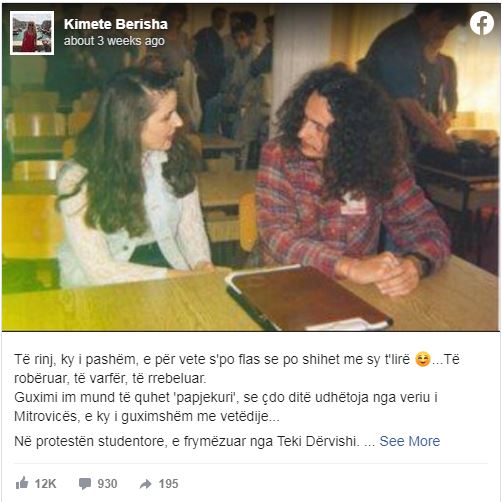Click the first line of the post text

tap(237, 360)
